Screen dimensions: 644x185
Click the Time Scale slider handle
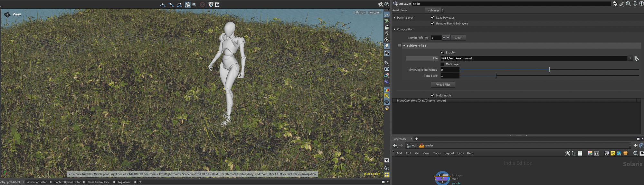click(x=496, y=76)
